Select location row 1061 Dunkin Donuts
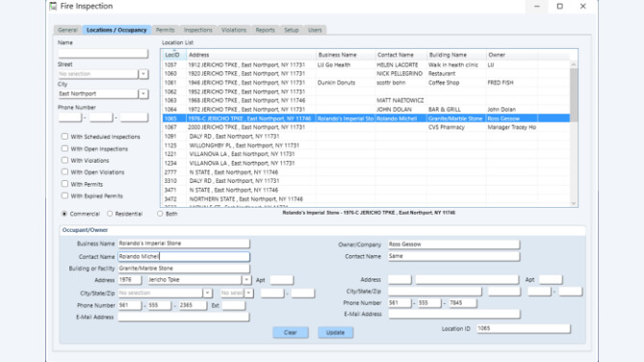644x362 pixels. point(366,83)
